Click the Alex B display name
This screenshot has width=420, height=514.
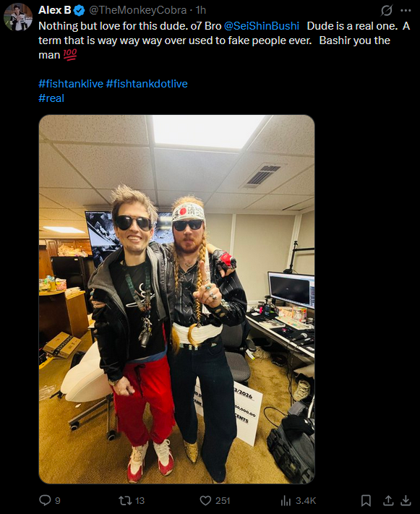click(55, 10)
